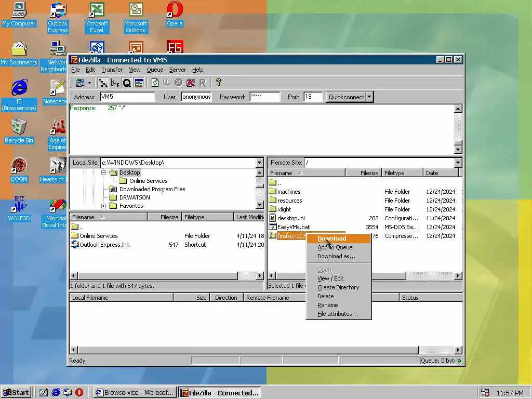Choose Create Directory in context menu
This screenshot has height=399, width=532.
point(339,287)
